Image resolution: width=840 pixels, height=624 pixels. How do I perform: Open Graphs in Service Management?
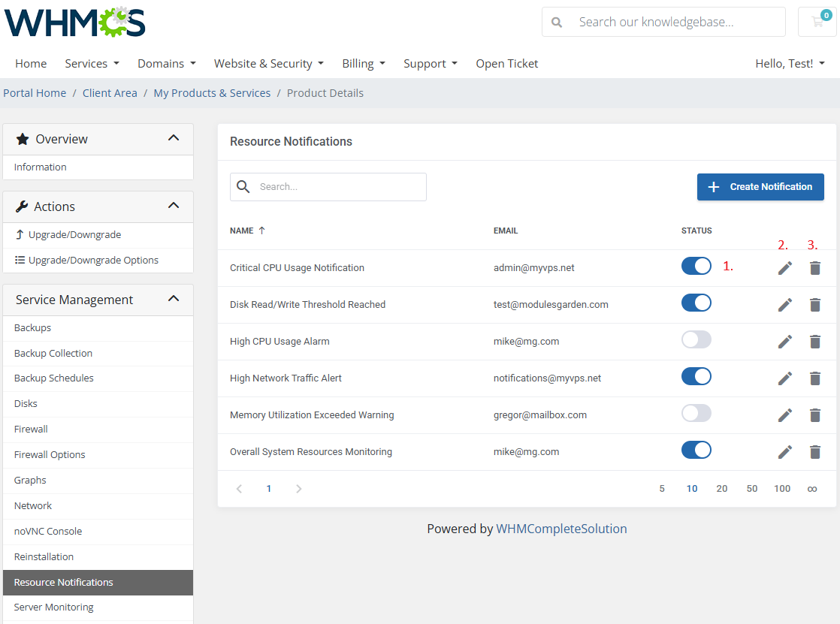pos(98,481)
